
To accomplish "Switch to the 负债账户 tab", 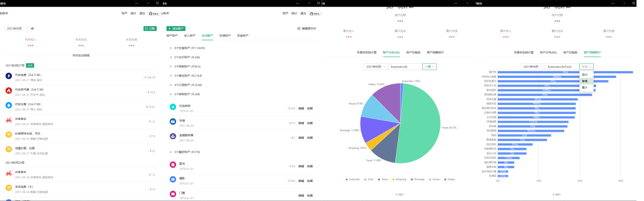I will (225, 36).
